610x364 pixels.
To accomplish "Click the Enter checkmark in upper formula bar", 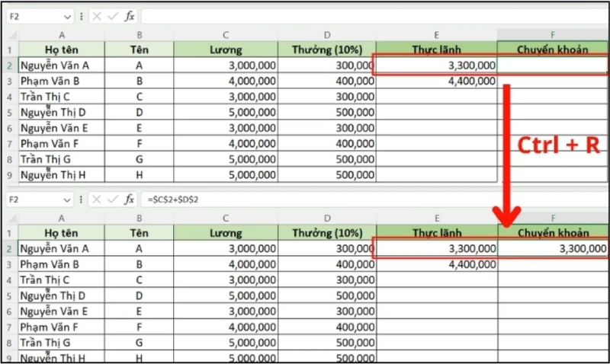I will (113, 15).
